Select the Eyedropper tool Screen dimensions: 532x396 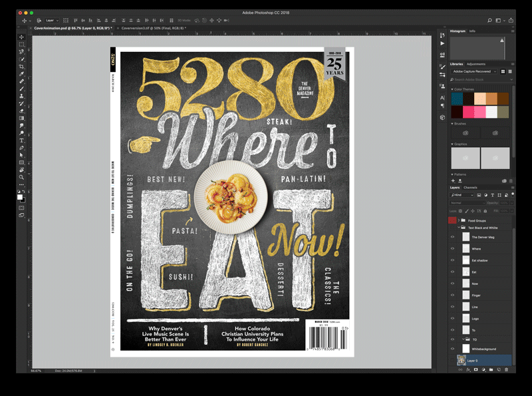(21, 74)
